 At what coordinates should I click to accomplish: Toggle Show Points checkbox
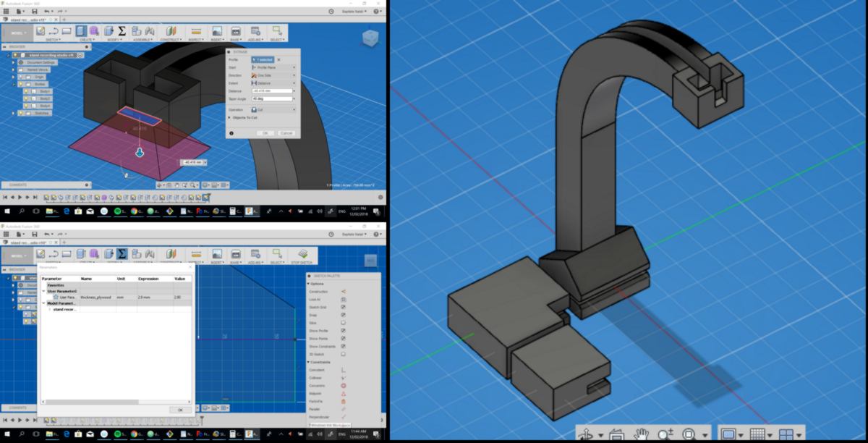click(343, 338)
